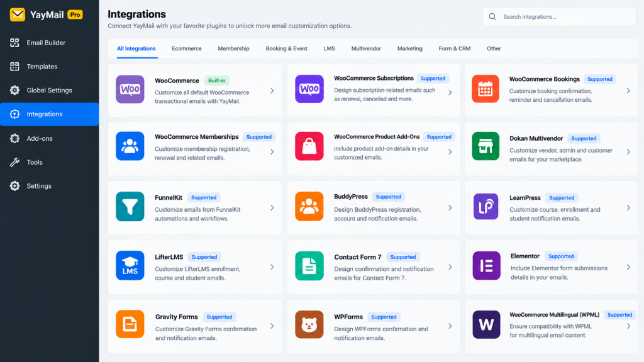Click the FunnelKit funnel icon
The height and width of the screenshot is (362, 644).
click(x=130, y=206)
